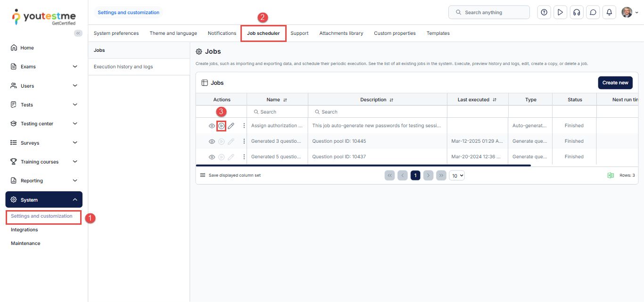Screen dimensions: 644x302
Task: Sort jobs by Last executed column
Action: (495, 100)
